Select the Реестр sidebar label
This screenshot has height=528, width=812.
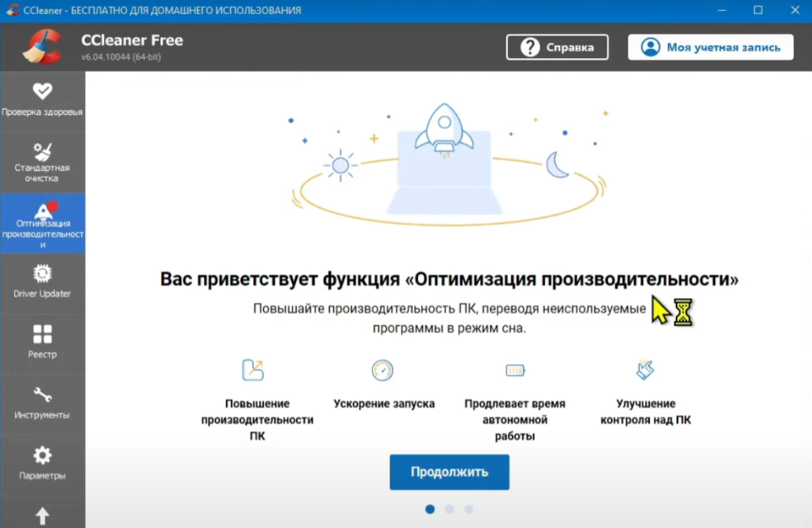pyautogui.click(x=43, y=355)
